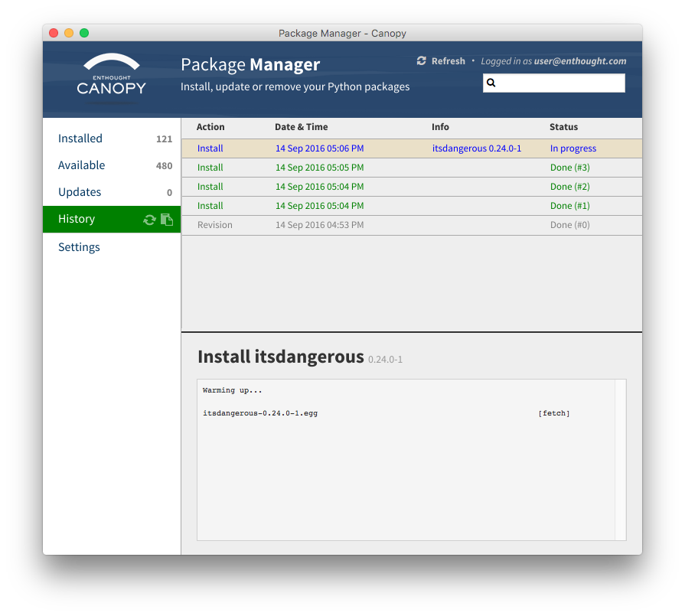Click the magnifier icon in the search box
This screenshot has height=616, width=685.
pos(491,83)
